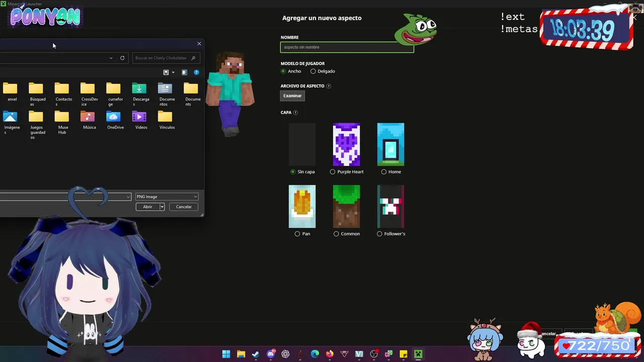Open the Minecraft Launcher taskbar icon
Screen dimensions: 644x362
418,354
